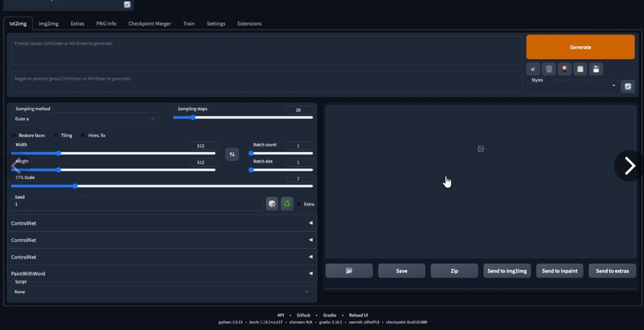Click the CFG Scale number field
This screenshot has height=330, width=644.
click(x=301, y=178)
